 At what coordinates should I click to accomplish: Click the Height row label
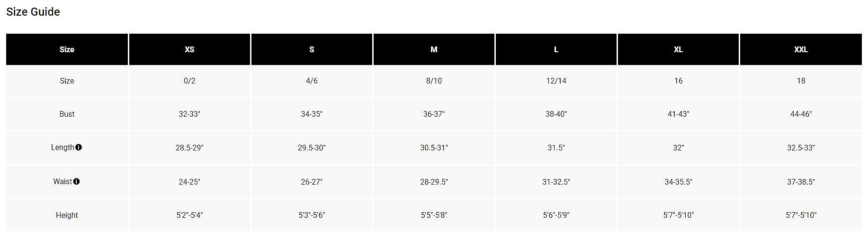(x=67, y=215)
